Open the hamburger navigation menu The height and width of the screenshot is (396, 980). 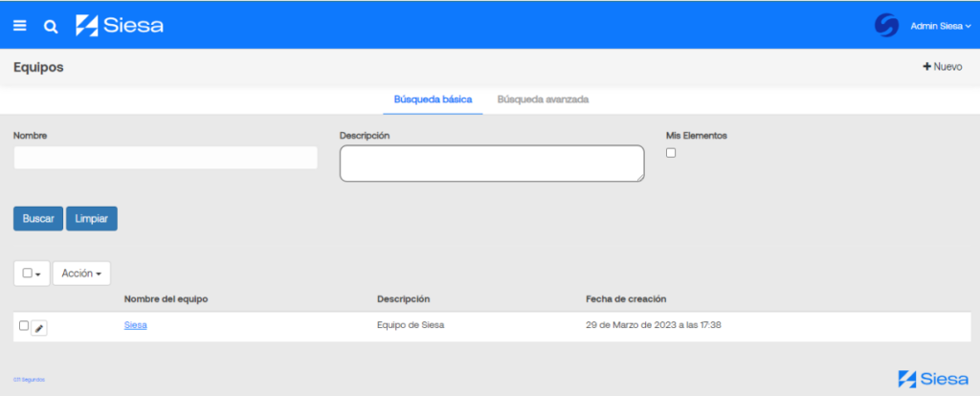coord(20,26)
